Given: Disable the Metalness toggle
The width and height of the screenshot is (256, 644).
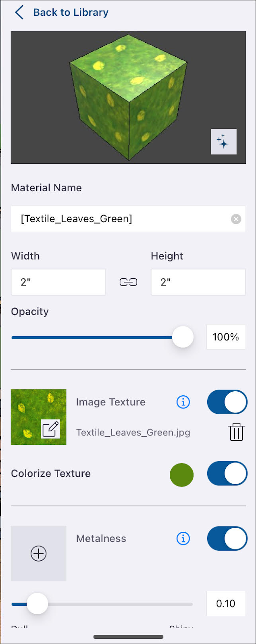Looking at the screenshot, I should [x=227, y=539].
